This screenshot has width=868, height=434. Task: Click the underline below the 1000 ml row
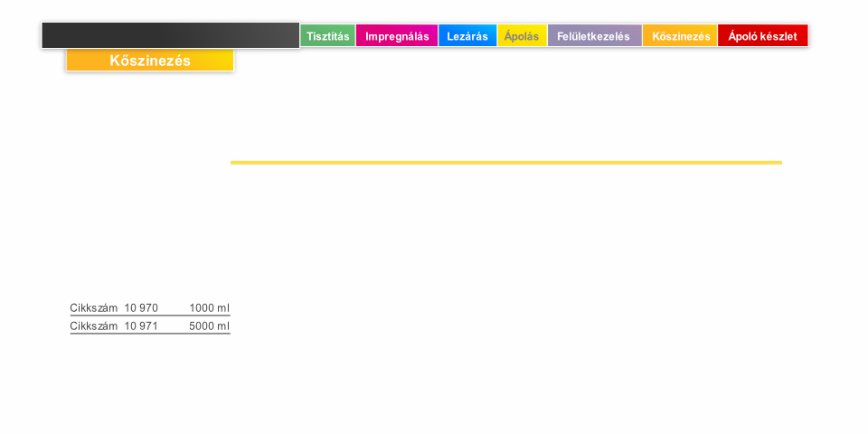click(x=150, y=316)
